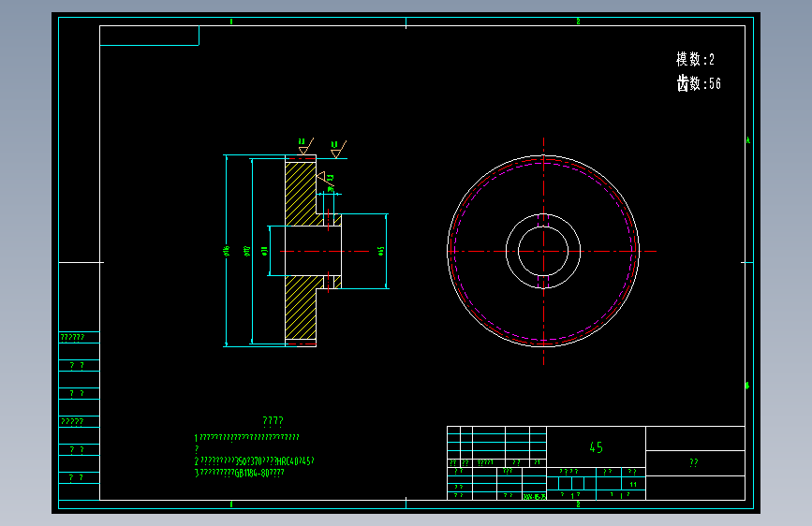Click the empty cyan box at top-left corner

(149, 36)
